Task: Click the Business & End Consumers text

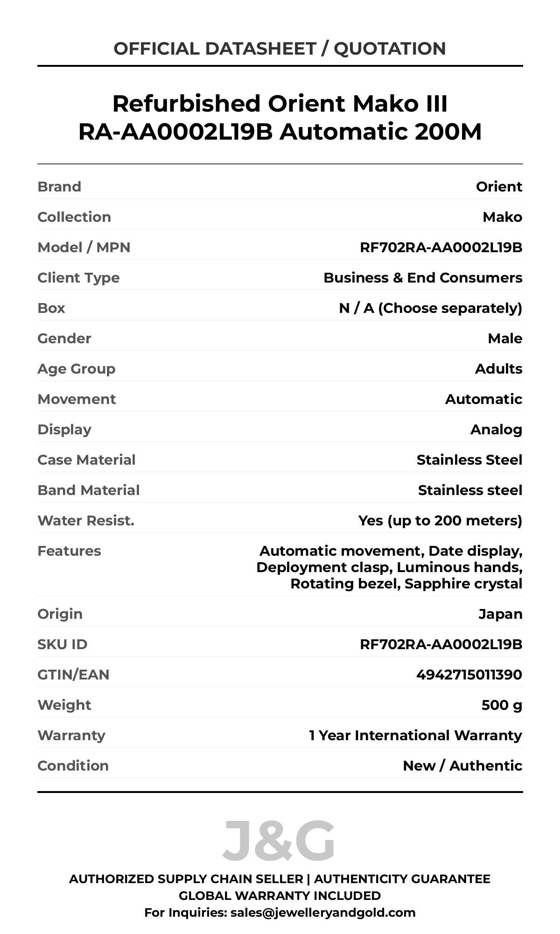Action: [422, 278]
